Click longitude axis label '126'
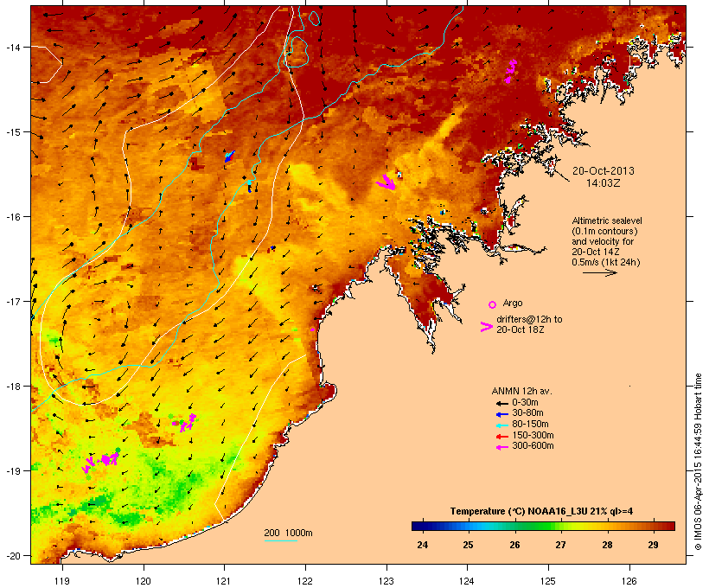The width and height of the screenshot is (709, 588). click(629, 581)
